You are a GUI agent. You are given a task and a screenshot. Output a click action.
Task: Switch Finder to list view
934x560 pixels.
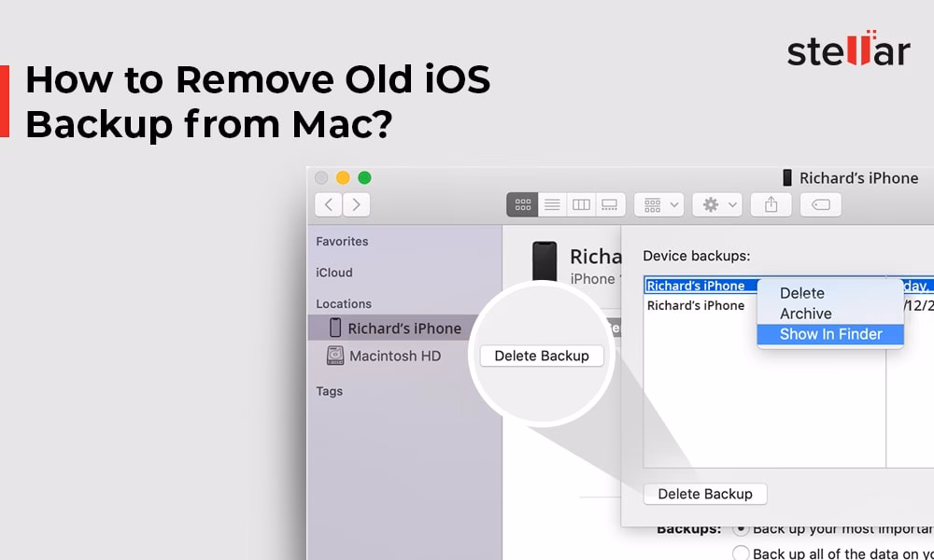tap(552, 204)
